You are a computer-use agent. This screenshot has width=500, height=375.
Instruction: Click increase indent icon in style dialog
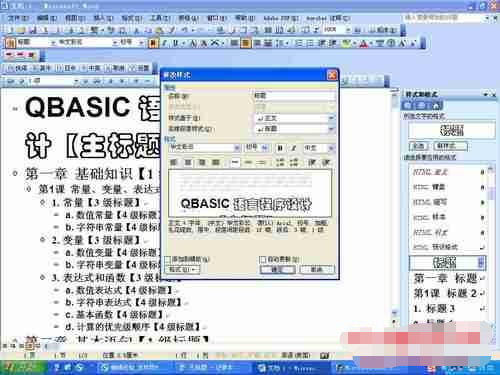coord(326,162)
